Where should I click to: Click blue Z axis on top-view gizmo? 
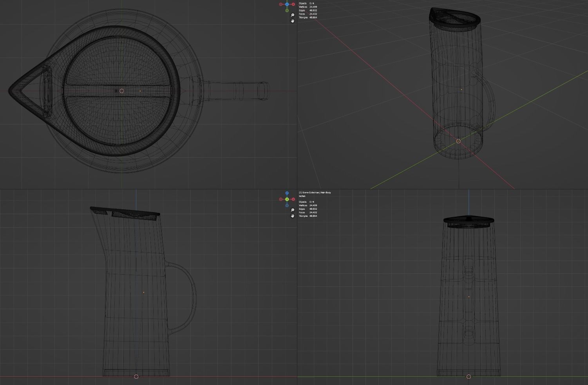coord(287,4)
